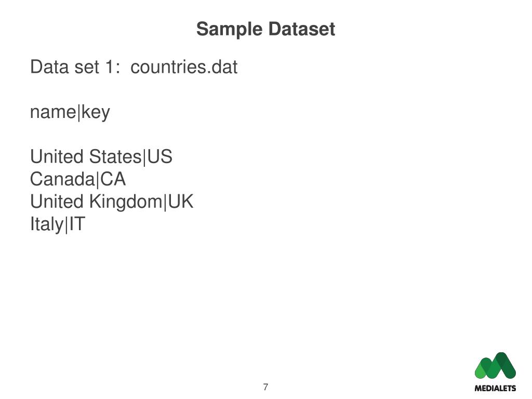Click the "name" header field

coord(53,112)
